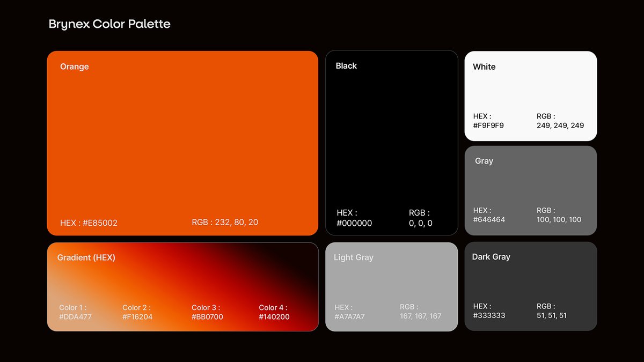Click the Orange label text
644x362 pixels.
point(75,67)
